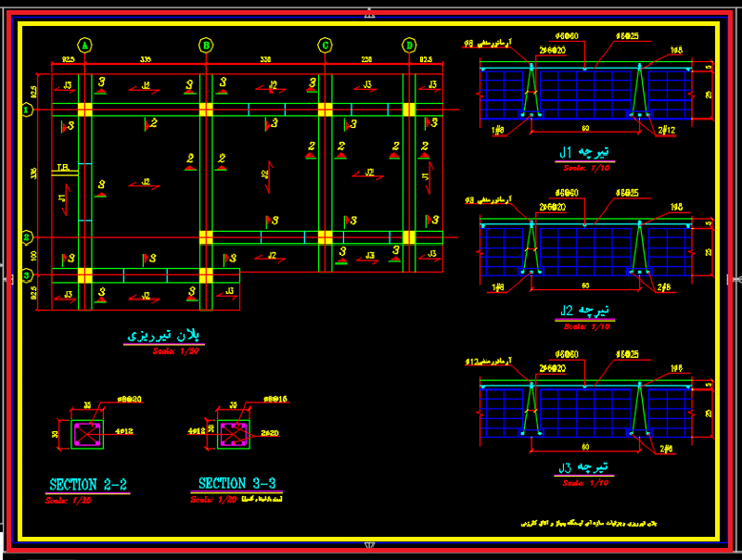The width and height of the screenshot is (742, 560).
Task: Select the Scale 1/50 text under plan title
Action: 175,351
